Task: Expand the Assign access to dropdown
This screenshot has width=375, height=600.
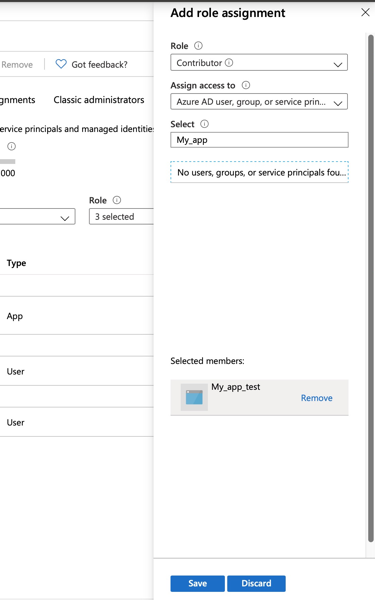Action: click(x=259, y=102)
